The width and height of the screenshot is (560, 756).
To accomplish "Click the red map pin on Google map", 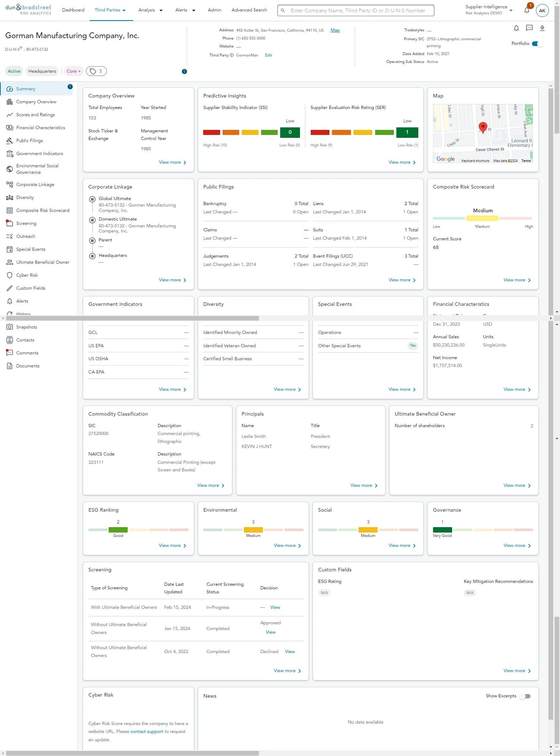I will 483,127.
